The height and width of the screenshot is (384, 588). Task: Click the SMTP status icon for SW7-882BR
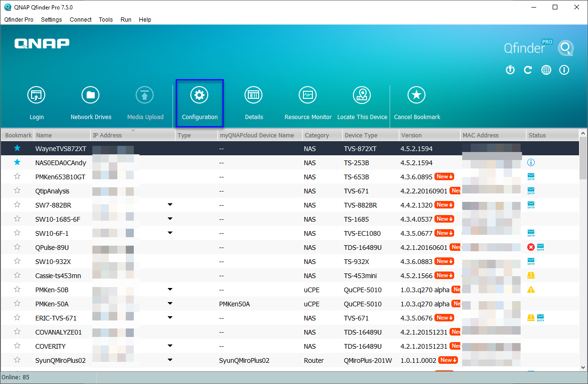coord(531,205)
